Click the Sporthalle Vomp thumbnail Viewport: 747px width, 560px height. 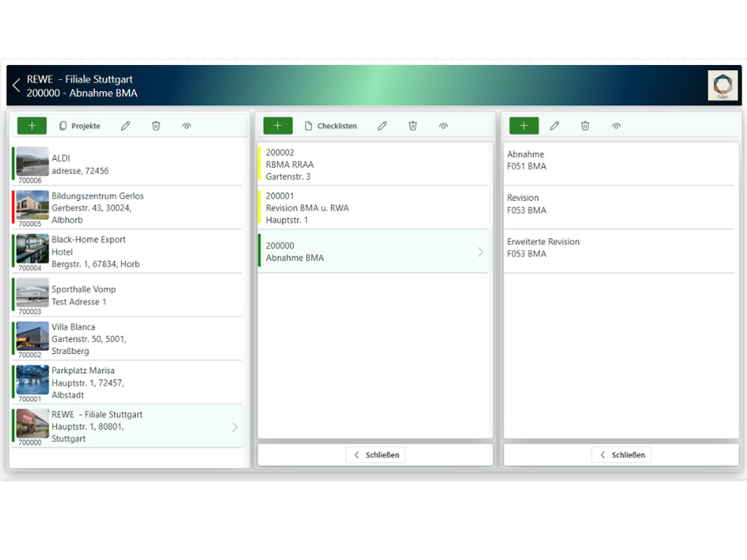pos(32,293)
